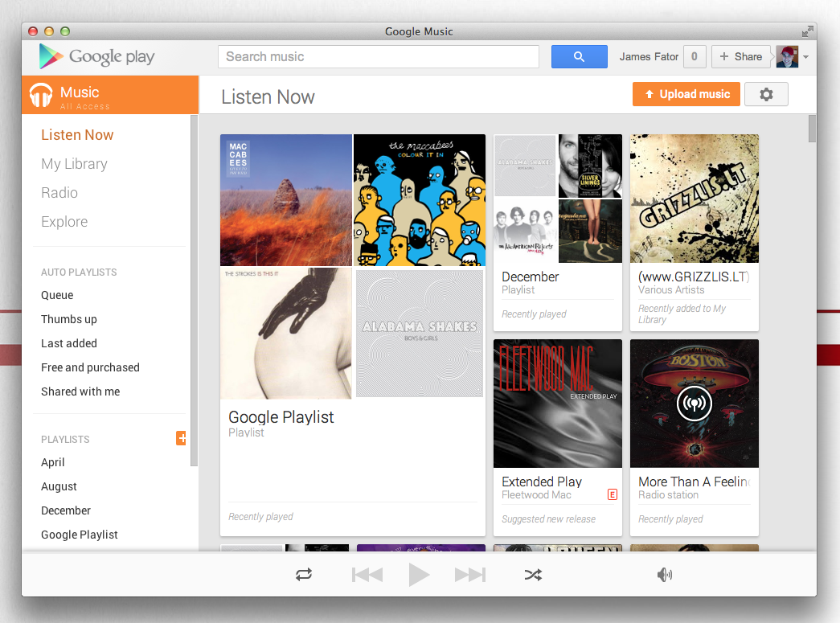Image resolution: width=840 pixels, height=623 pixels.
Task: Click the Google Playlist card title
Action: coord(281,417)
